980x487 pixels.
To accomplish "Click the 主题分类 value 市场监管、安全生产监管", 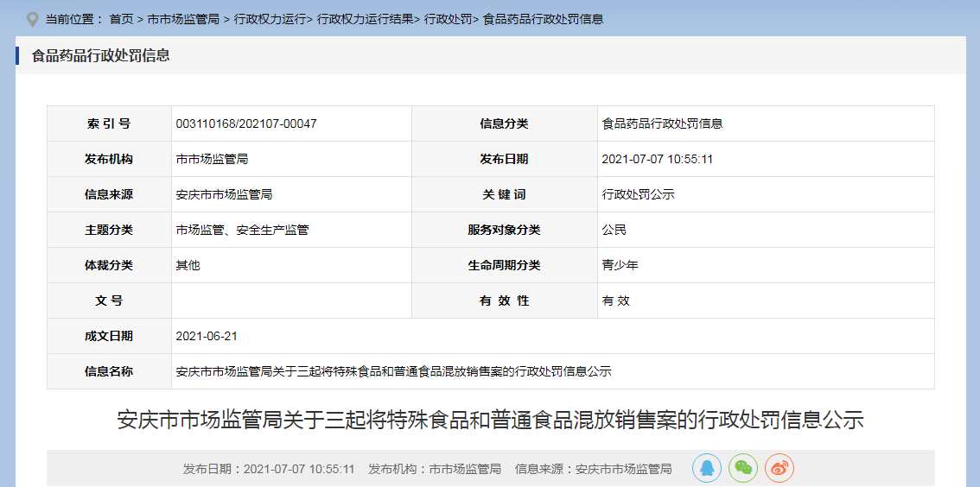I will [242, 230].
